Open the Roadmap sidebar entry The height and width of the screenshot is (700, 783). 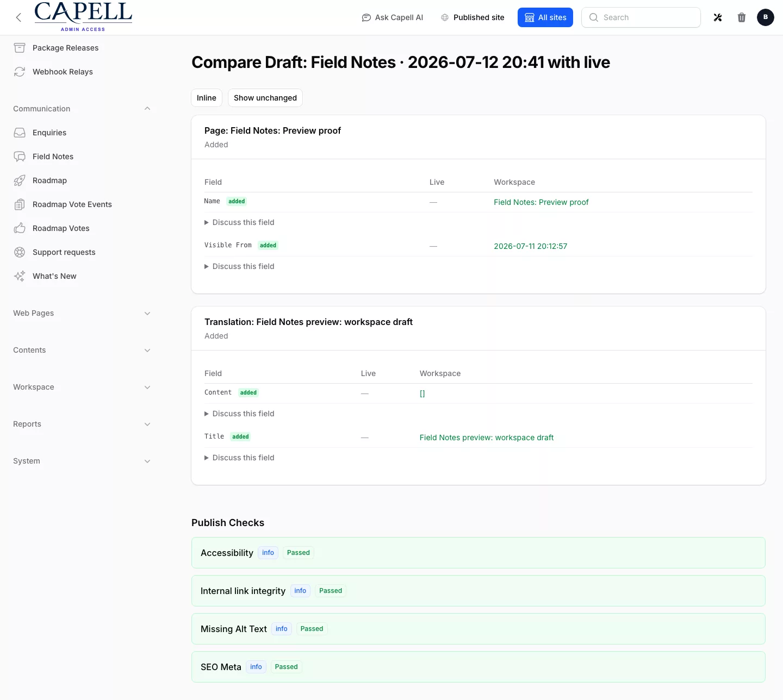click(x=49, y=180)
